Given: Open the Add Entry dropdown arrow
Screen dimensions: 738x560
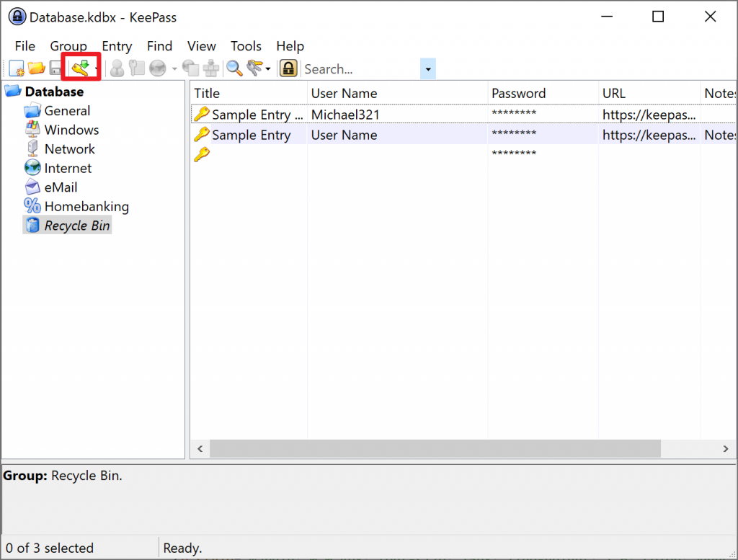Looking at the screenshot, I should click(x=96, y=68).
